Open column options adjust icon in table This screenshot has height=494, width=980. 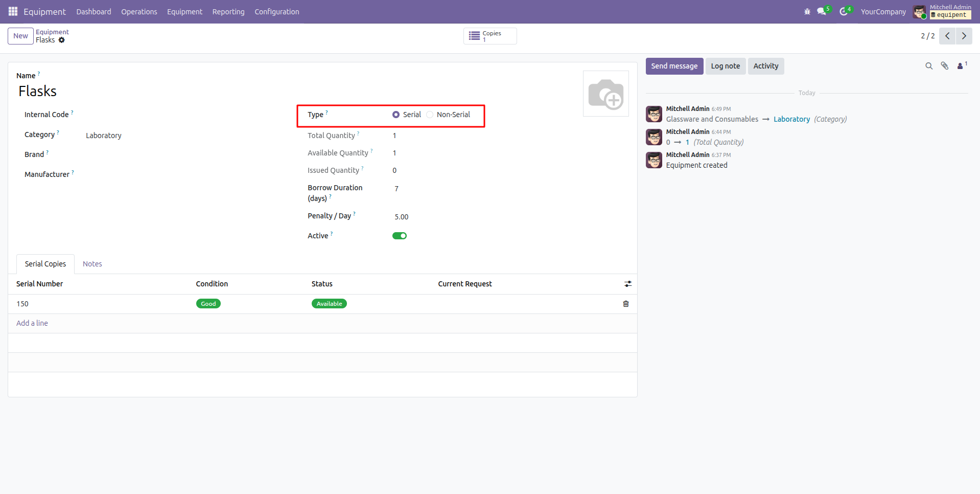point(628,284)
